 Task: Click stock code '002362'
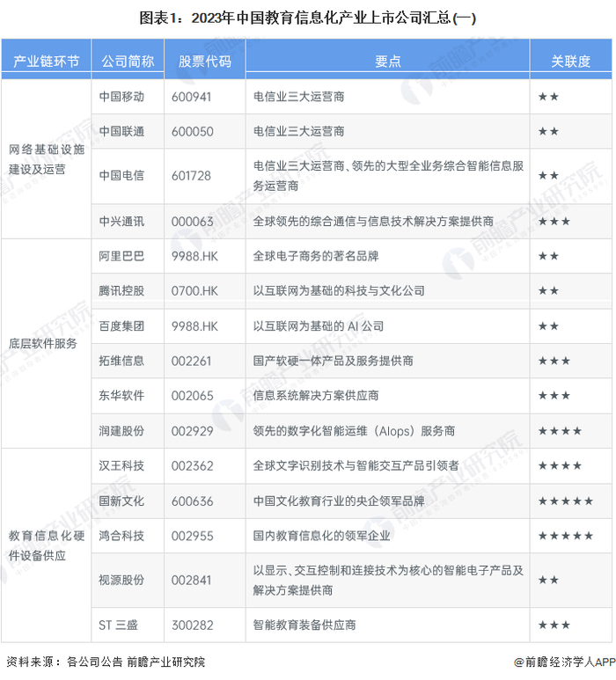(x=192, y=465)
